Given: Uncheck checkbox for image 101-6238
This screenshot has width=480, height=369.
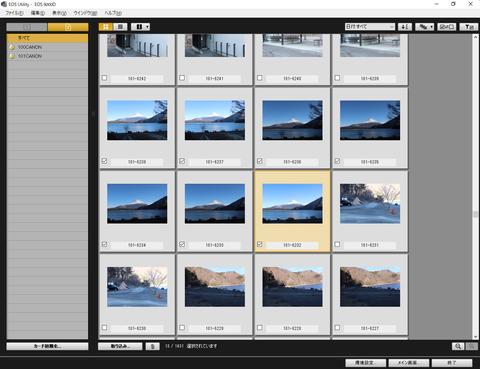Looking at the screenshot, I should click(x=104, y=161).
